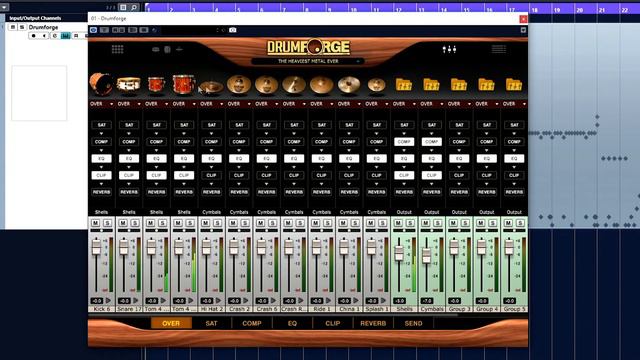Open the Cymbals output group folder icon
Image resolution: width=640 pixels, height=360 pixels.
click(431, 84)
